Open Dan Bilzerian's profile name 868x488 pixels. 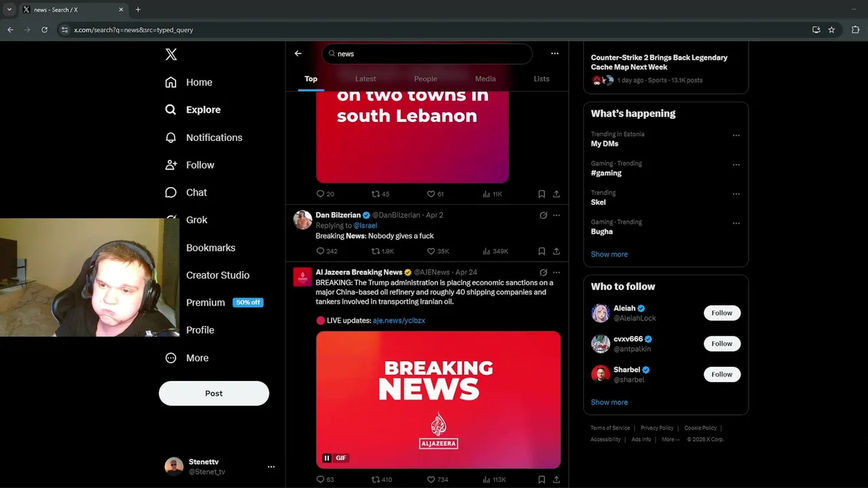(x=338, y=215)
